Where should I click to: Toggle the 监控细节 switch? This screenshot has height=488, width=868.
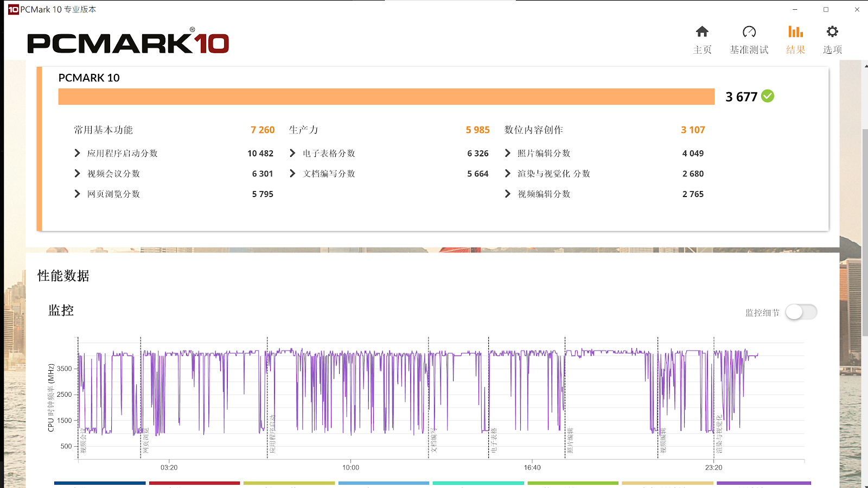(x=801, y=312)
